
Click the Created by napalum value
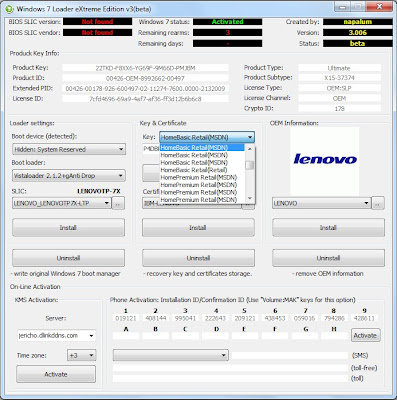coord(358,22)
